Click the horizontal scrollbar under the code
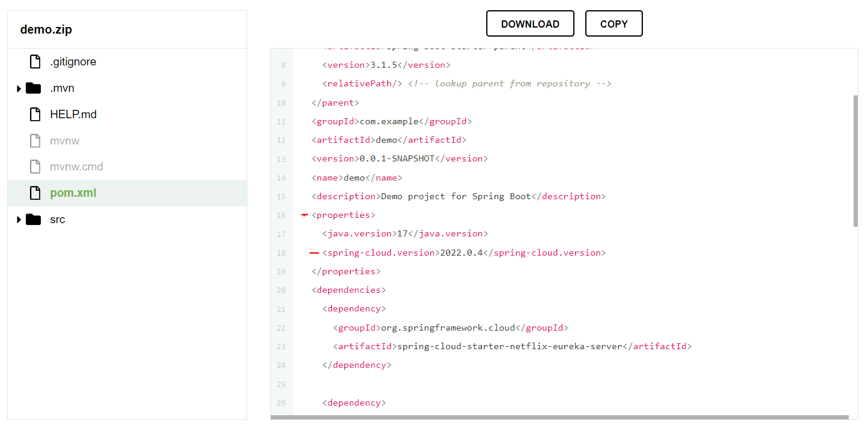This screenshot has width=868, height=426. coord(559,417)
